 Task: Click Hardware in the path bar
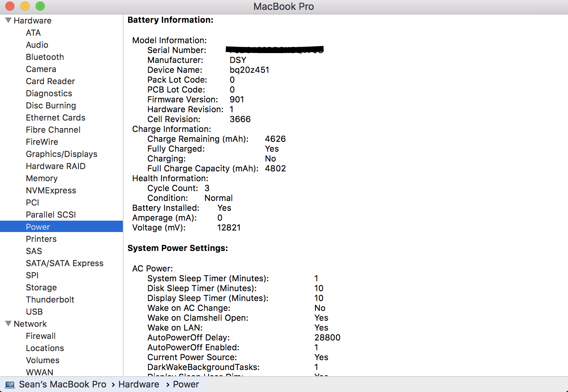[x=139, y=384]
